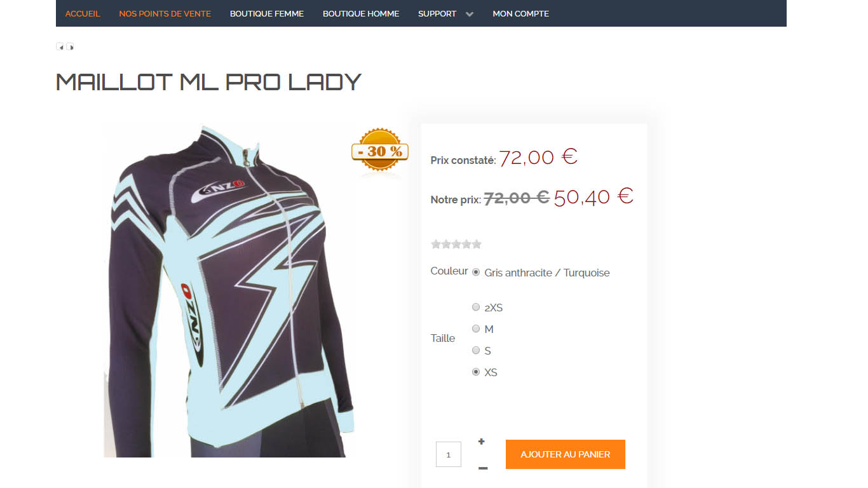Rate the product with the third star

456,244
